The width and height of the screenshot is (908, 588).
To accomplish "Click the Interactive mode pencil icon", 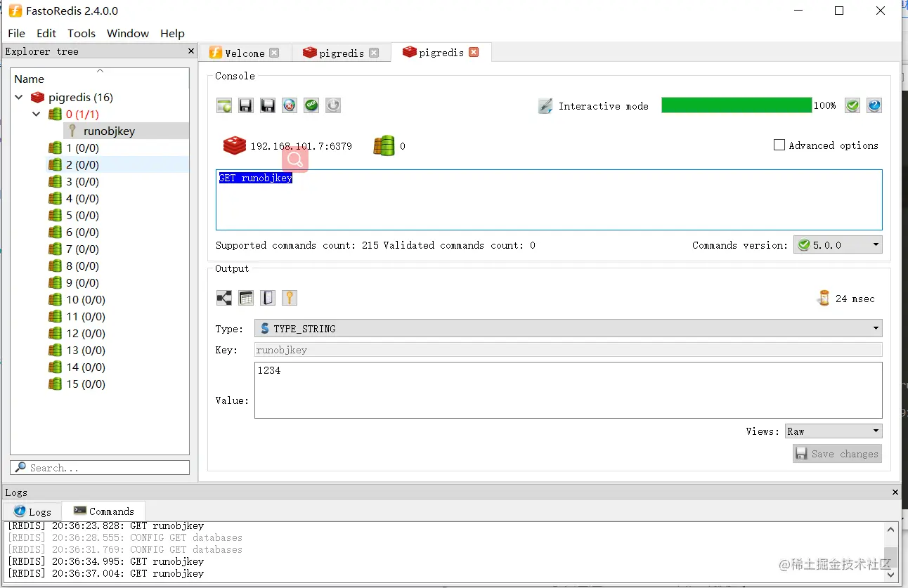I will point(545,106).
